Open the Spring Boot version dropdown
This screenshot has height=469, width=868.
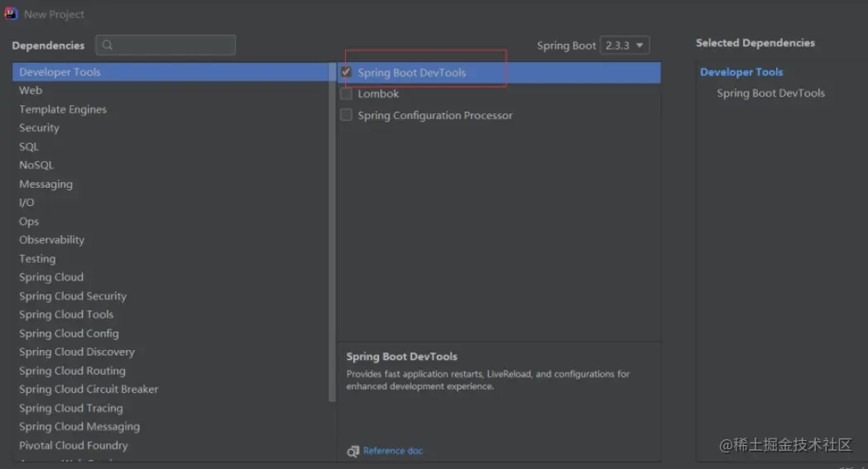[x=625, y=45]
